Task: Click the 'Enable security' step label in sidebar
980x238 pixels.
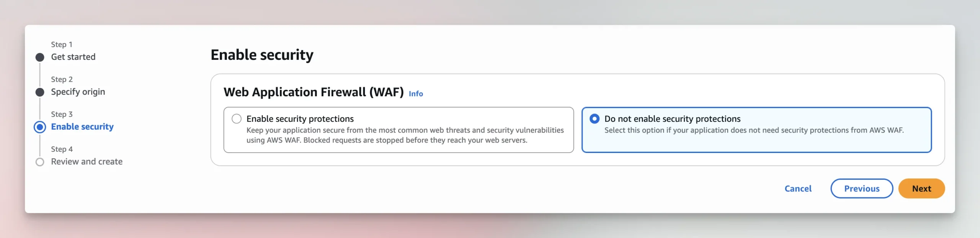Action: point(82,127)
